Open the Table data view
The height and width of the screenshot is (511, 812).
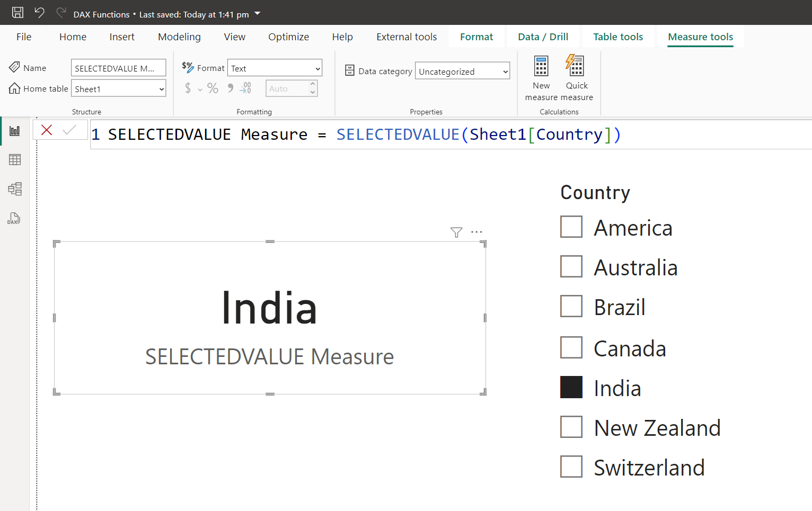click(14, 159)
